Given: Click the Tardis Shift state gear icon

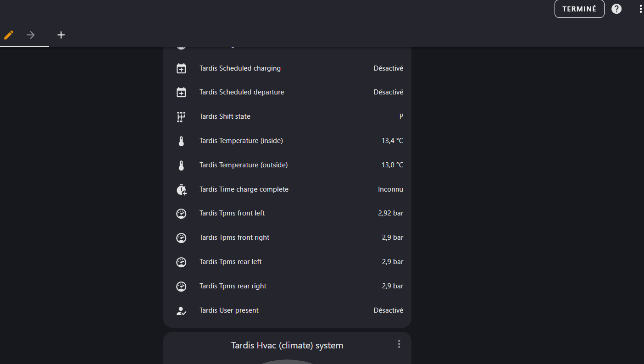Looking at the screenshot, I should tap(181, 116).
